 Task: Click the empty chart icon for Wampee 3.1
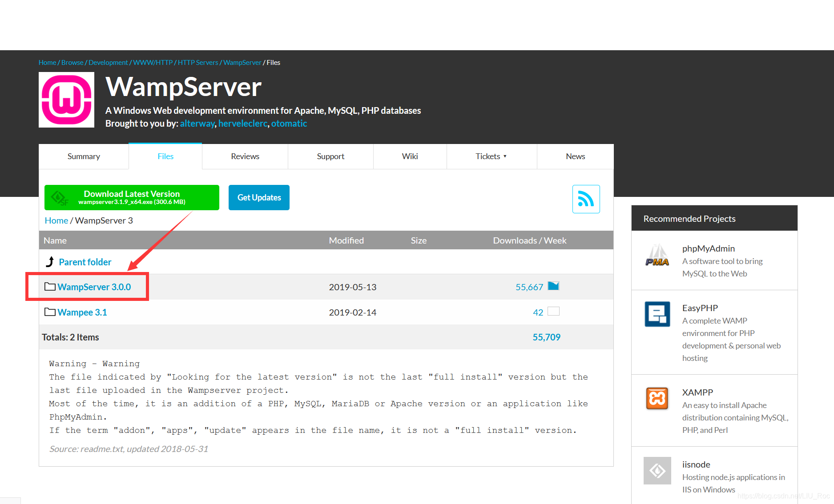click(553, 311)
